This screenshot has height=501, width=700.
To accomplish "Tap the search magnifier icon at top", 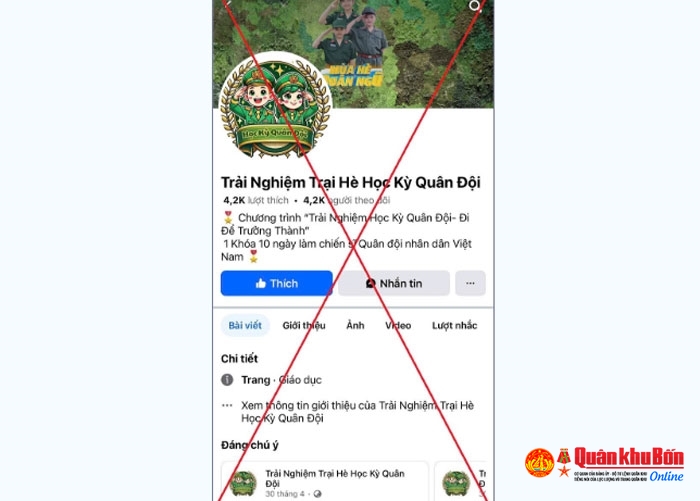I will [475, 5].
